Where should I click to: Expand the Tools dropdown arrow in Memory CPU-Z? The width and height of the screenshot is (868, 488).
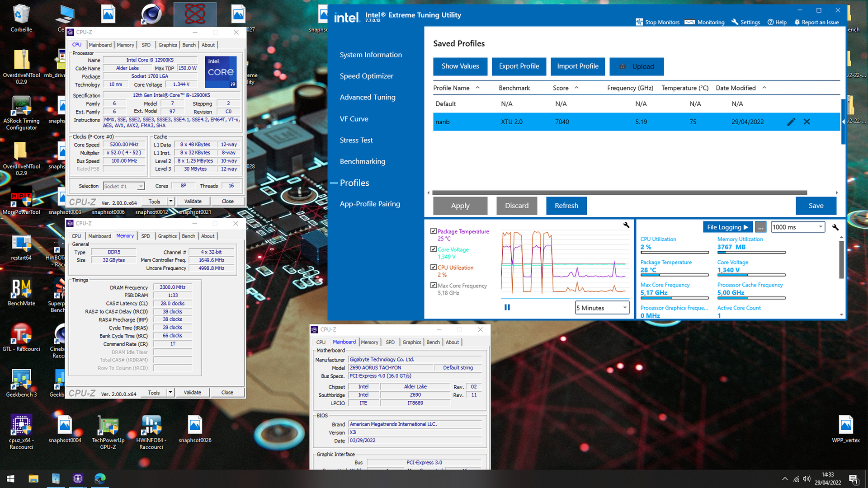coord(170,392)
